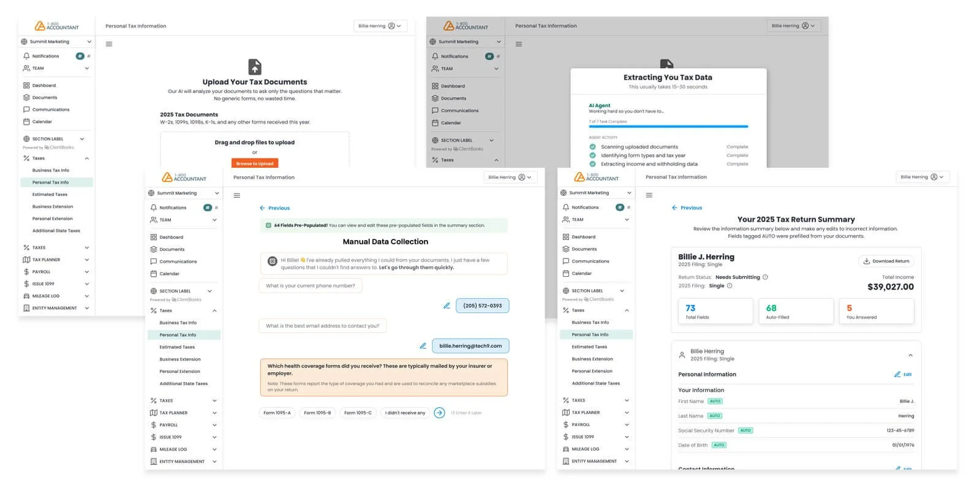
Task: Open Additional State Taxes in the Upload window sidebar
Action: pos(56,231)
